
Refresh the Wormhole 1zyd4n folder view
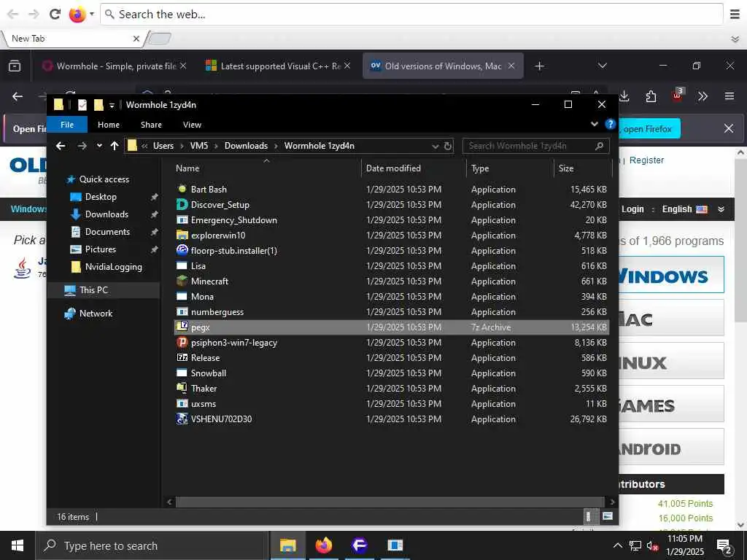click(x=448, y=146)
